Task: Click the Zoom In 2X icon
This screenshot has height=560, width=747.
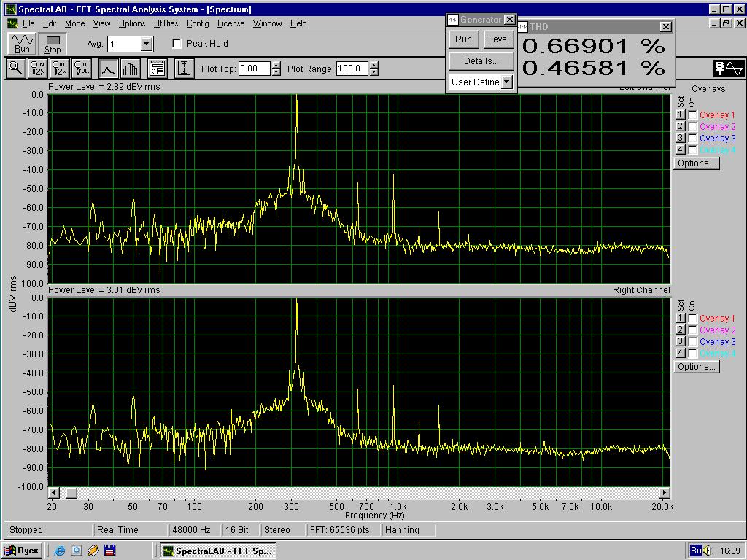Action: pyautogui.click(x=37, y=69)
